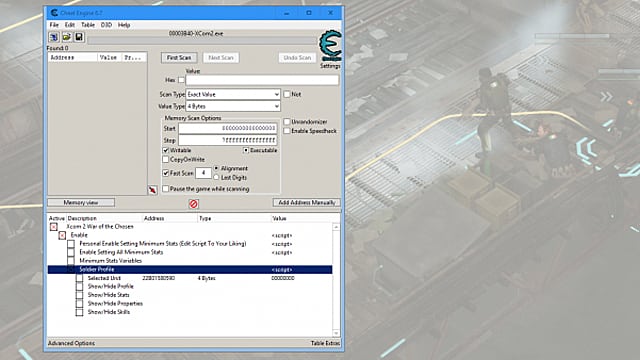Image resolution: width=640 pixels, height=360 pixels.
Task: Toggle the Fast Scan checkbox
Action: (166, 173)
